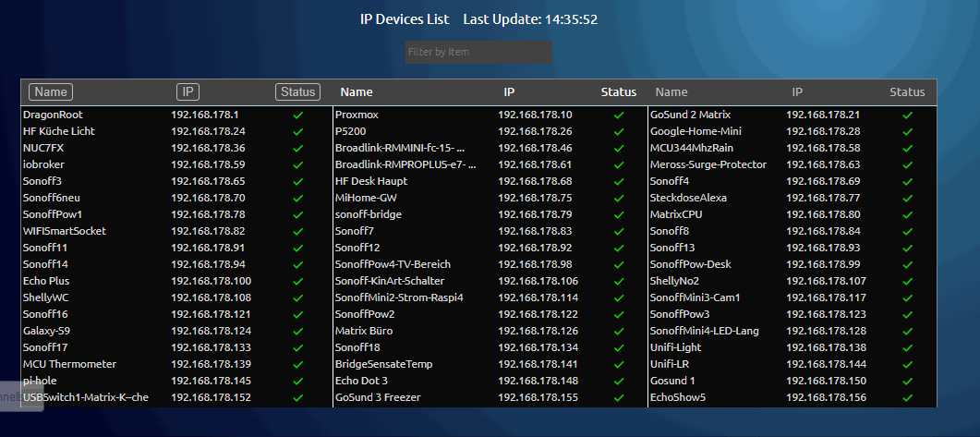
Task: Click the green status check for MatrixCPU
Action: click(908, 214)
